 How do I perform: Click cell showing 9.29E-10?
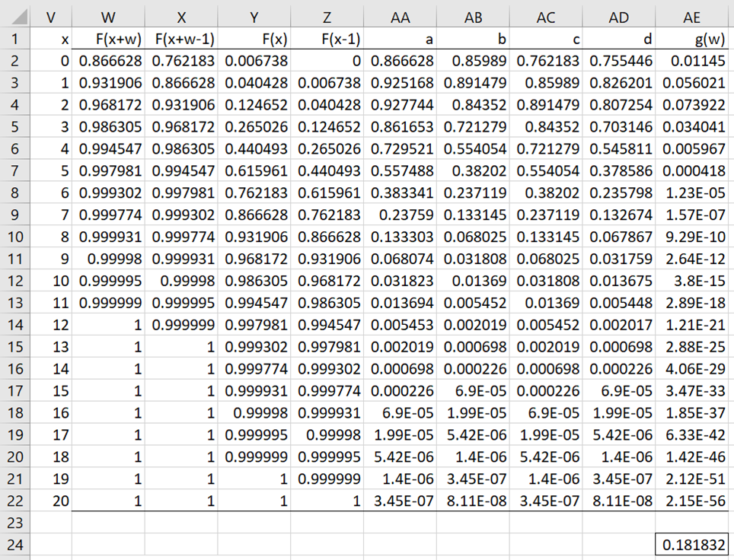(692, 237)
